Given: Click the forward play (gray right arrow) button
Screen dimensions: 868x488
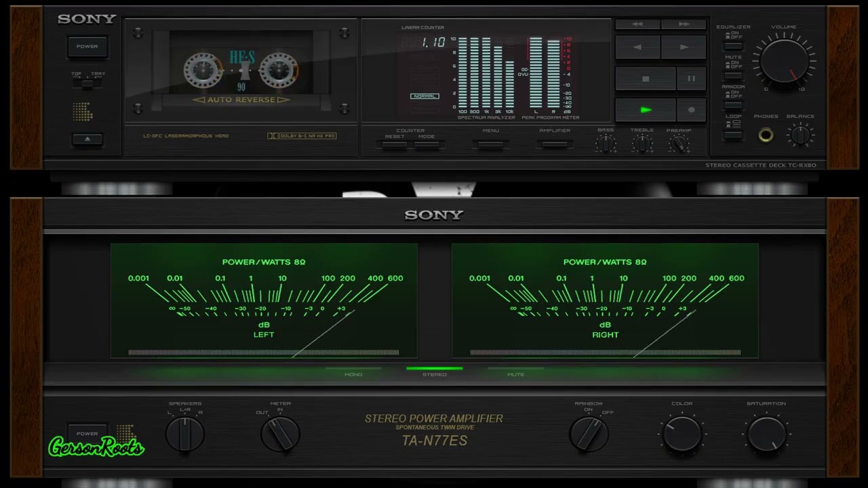Looking at the screenshot, I should (x=684, y=47).
